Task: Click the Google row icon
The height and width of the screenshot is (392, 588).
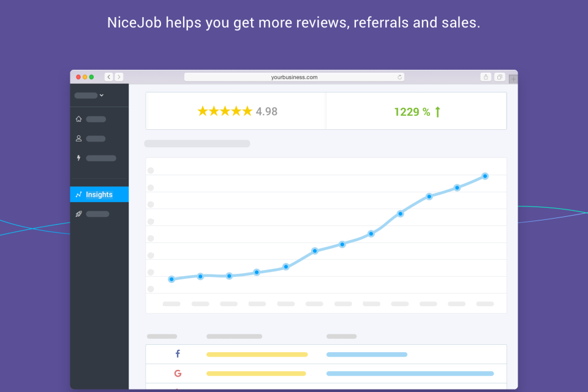Action: [178, 373]
